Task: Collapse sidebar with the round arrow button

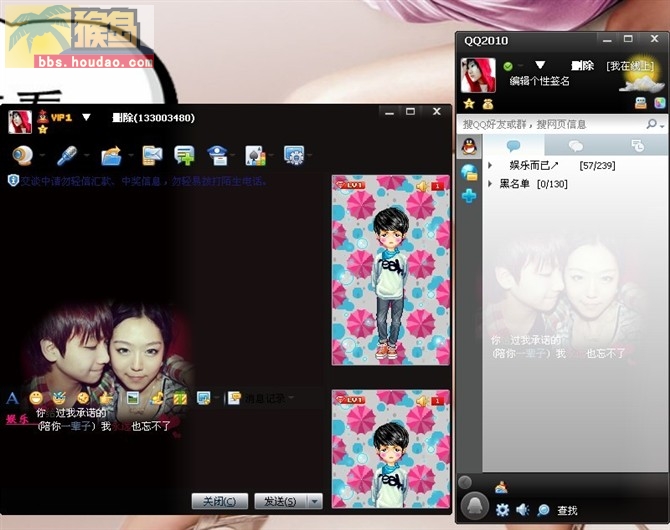Action: point(465,483)
